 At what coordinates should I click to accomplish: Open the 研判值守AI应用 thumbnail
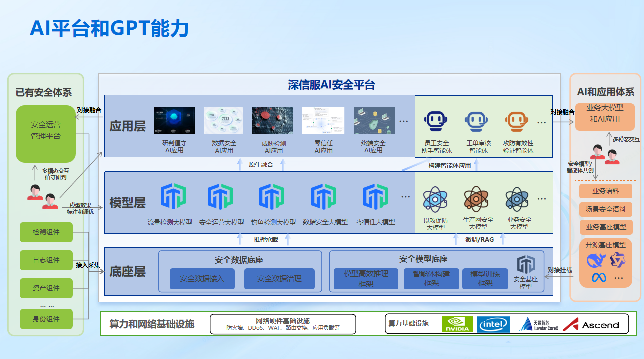pos(174,120)
